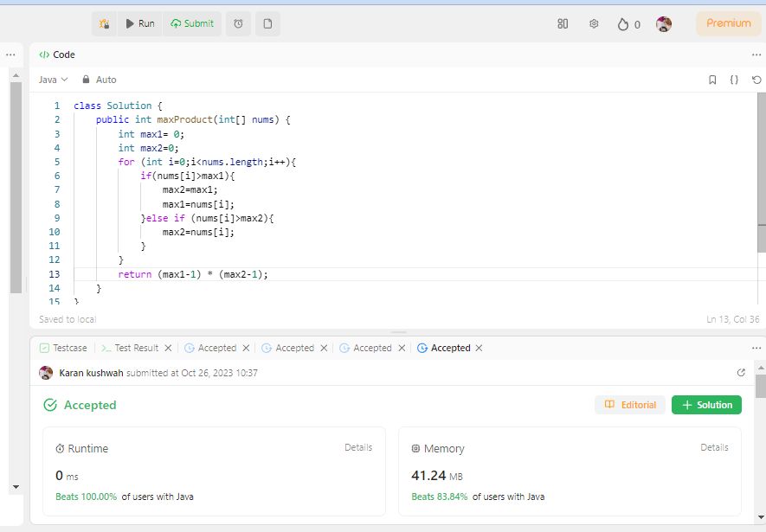Select the active fourth Accepted tab
This screenshot has height=532, width=766.
443,348
